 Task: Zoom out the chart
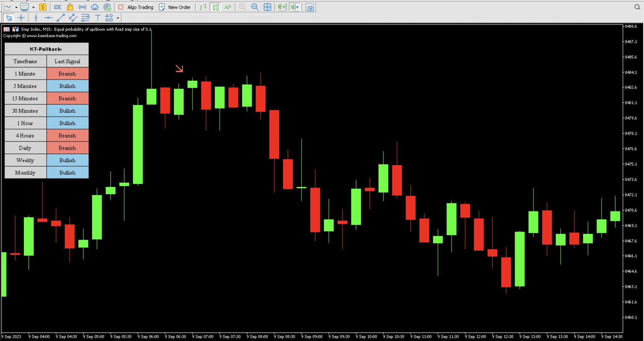pos(255,7)
